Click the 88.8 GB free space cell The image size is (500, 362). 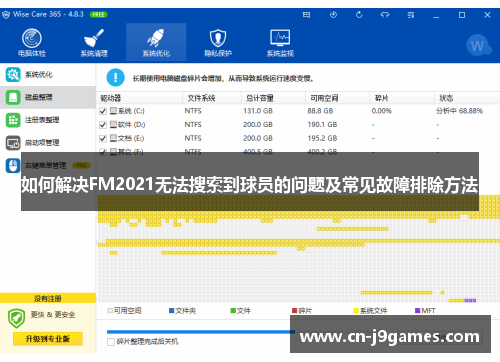(x=320, y=111)
